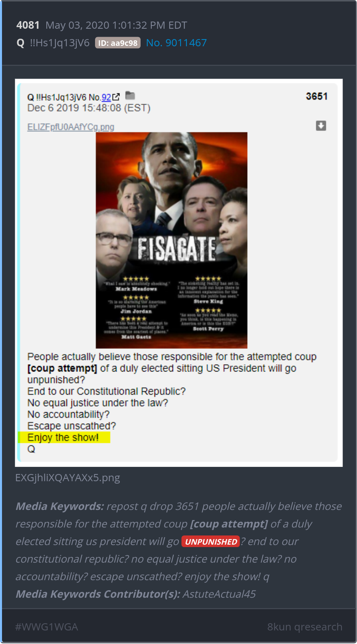
Task: Click the external link icon beside No.92
Action: (x=116, y=97)
